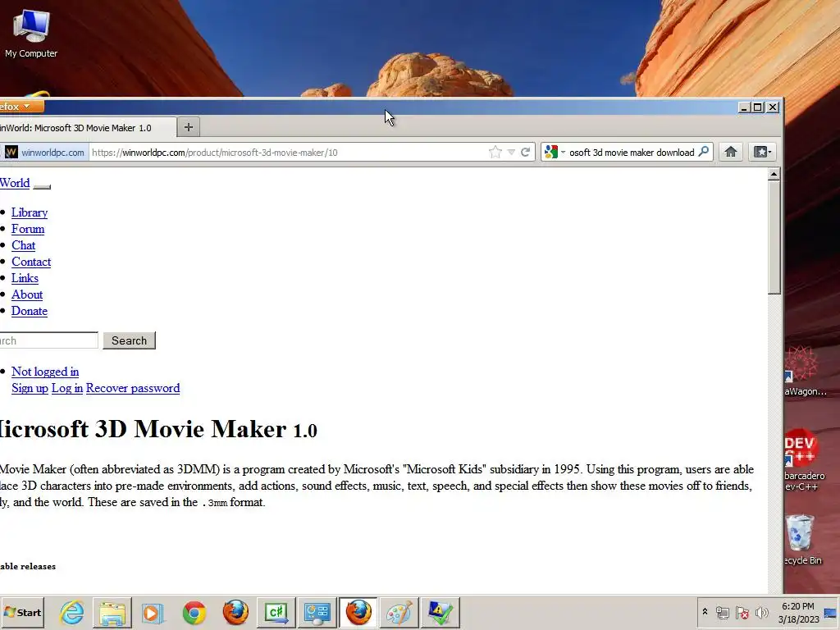Click the network tray icon

point(723,612)
